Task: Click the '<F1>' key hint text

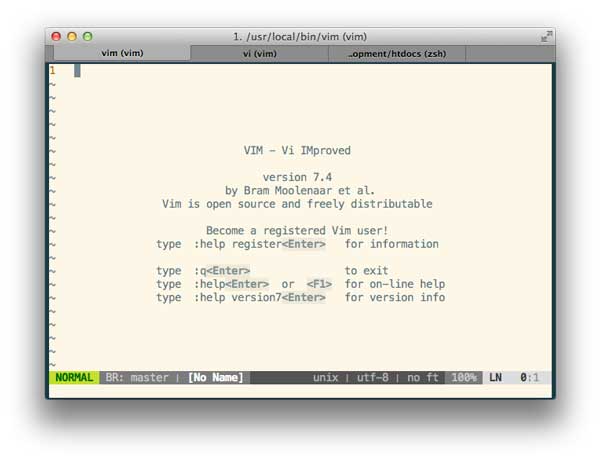Action: [x=319, y=284]
